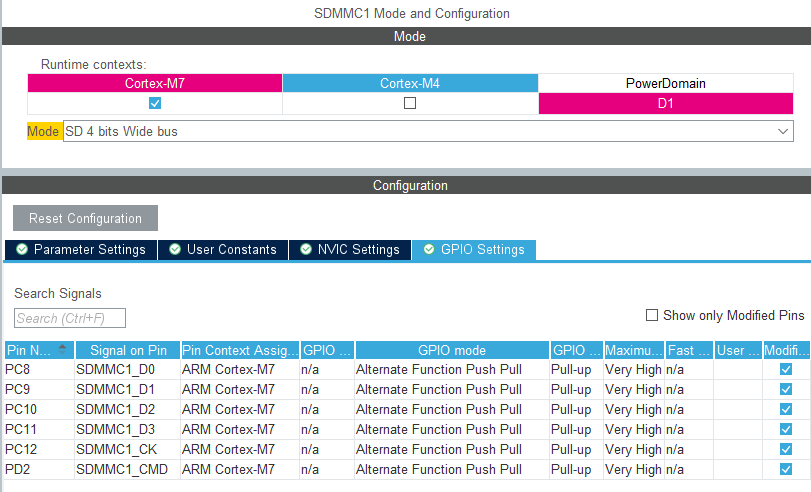This screenshot has width=811, height=492.
Task: Click the sort arrow icon in Pin Name header
Action: point(64,349)
